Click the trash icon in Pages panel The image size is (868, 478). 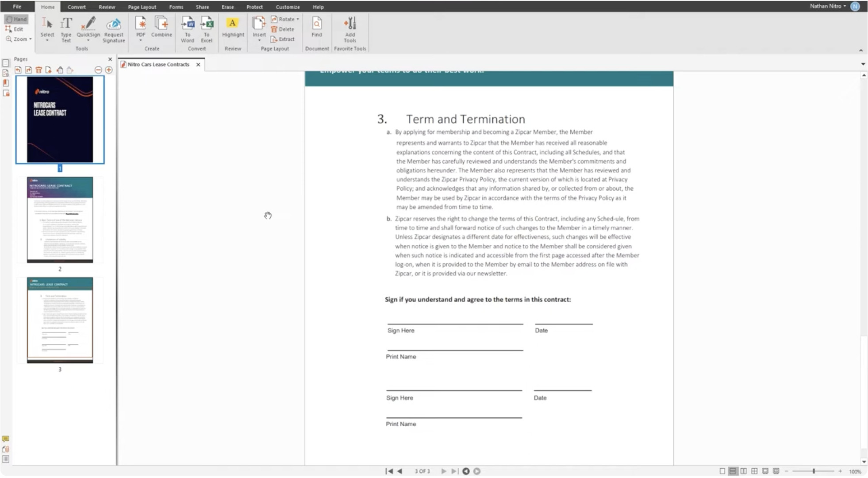38,70
